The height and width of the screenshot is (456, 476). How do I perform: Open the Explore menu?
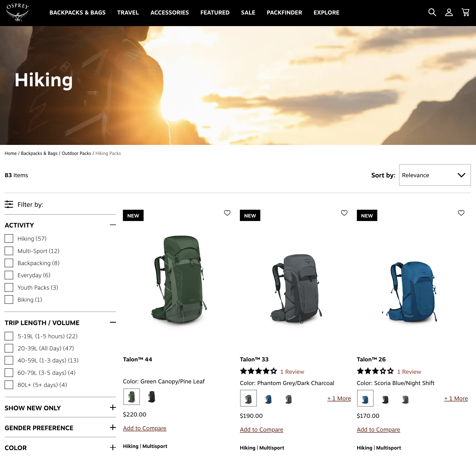click(x=326, y=13)
